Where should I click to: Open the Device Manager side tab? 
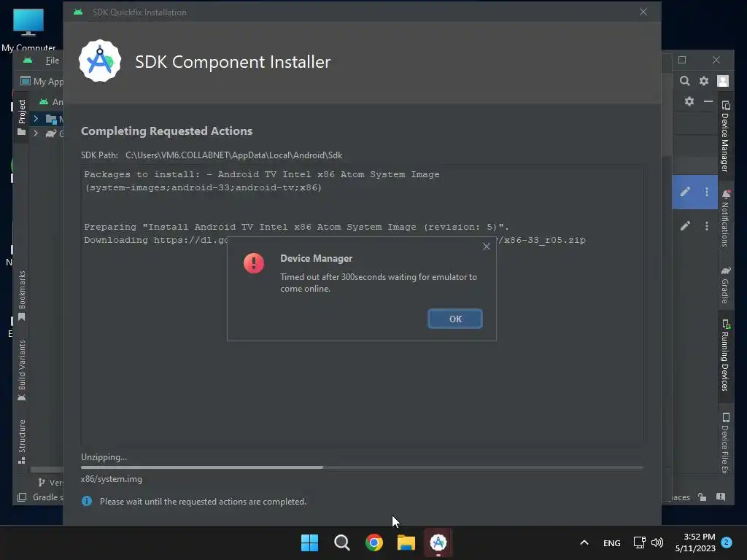coord(725,136)
